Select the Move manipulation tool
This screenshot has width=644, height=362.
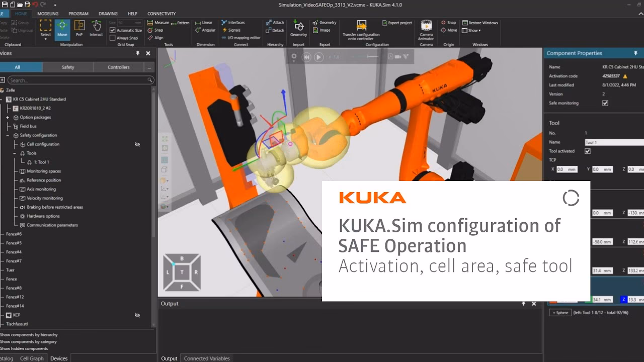point(61,29)
